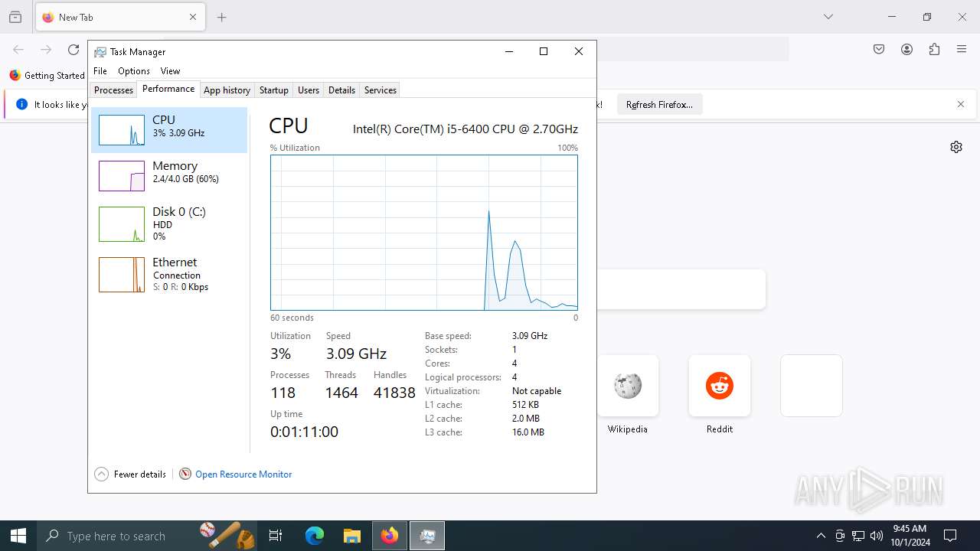Image resolution: width=980 pixels, height=551 pixels.
Task: Click the L3 cache 16.0 MB value
Action: [528, 432]
